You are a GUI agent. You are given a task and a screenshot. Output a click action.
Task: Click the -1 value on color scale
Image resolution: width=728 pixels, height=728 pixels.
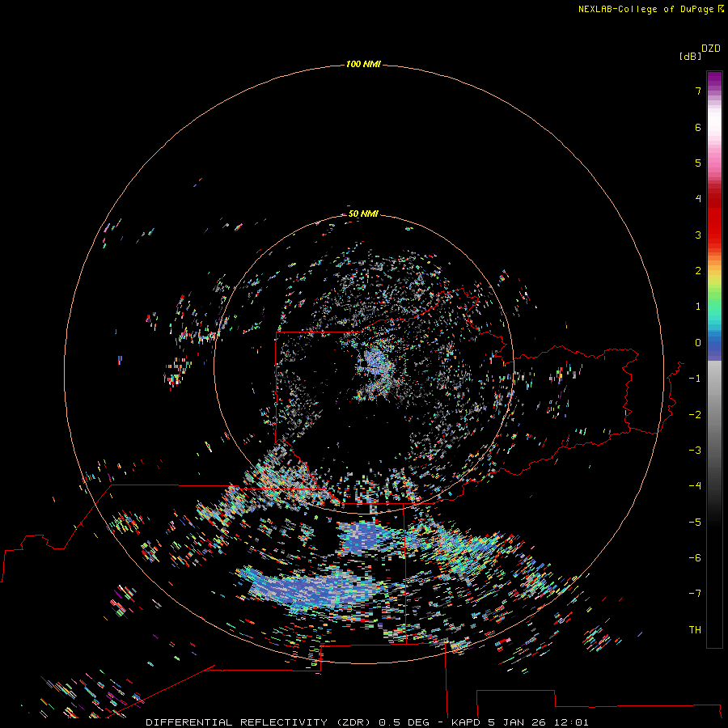point(695,379)
